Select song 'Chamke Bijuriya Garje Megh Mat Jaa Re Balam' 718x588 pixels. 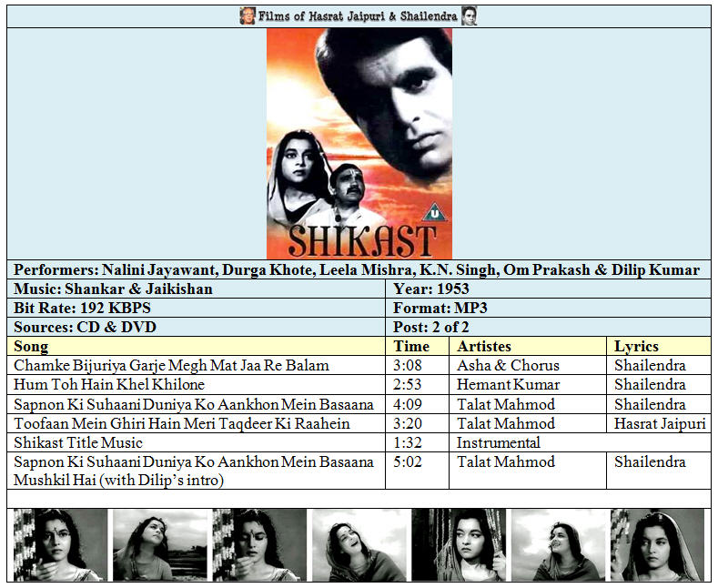(x=171, y=365)
